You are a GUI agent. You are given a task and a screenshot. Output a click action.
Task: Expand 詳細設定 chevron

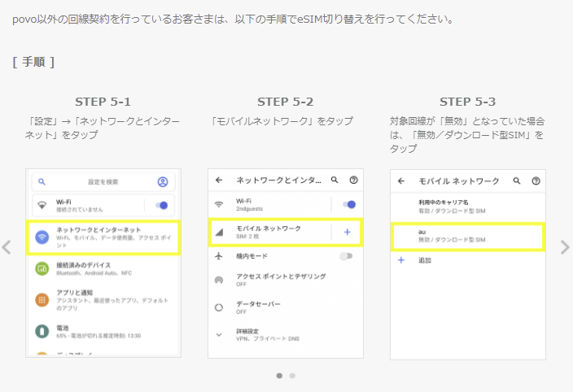click(x=219, y=335)
